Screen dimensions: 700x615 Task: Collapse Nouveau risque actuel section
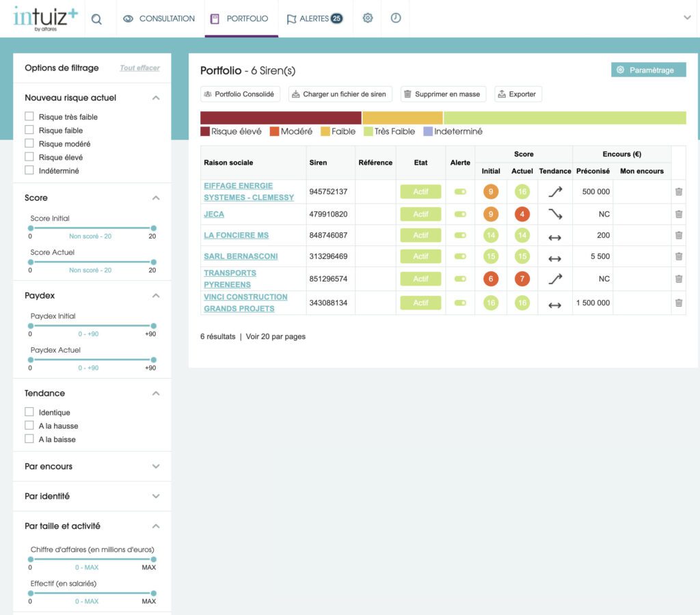tap(156, 98)
